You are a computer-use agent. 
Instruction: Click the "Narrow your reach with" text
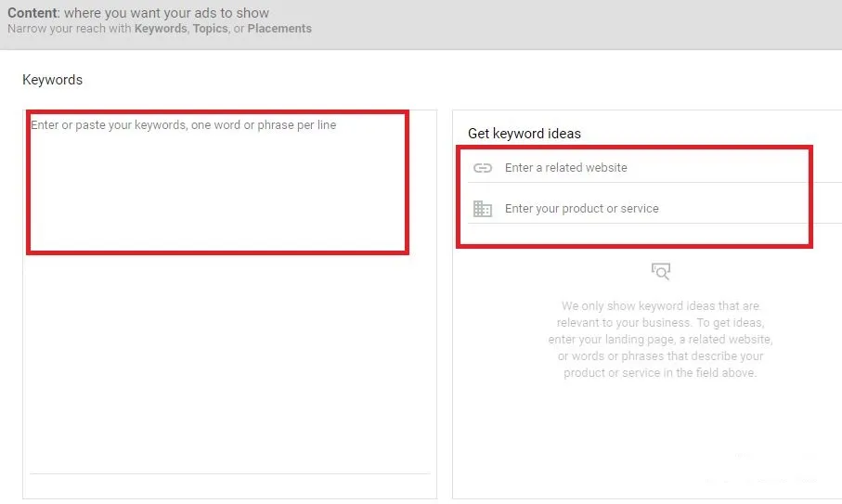[x=70, y=29]
